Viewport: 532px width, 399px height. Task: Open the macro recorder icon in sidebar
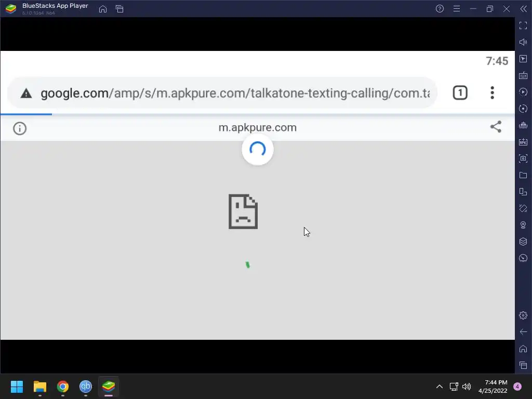tap(523, 125)
